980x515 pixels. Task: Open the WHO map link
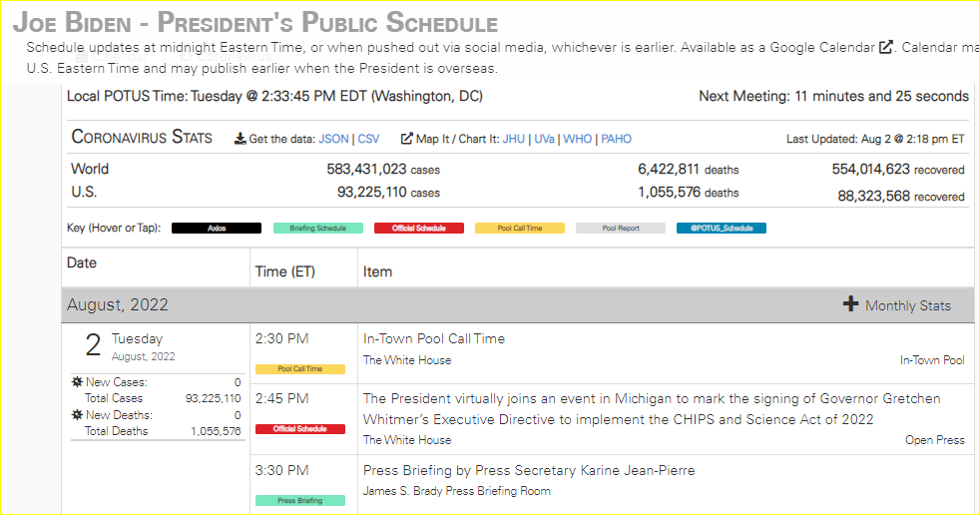coord(577,139)
